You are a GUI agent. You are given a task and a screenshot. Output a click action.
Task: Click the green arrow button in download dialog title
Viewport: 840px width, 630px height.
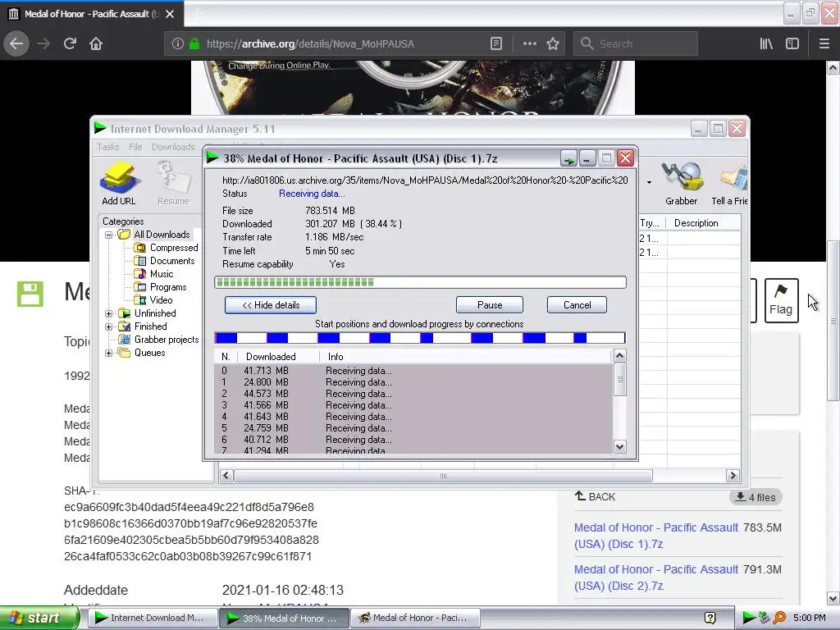568,158
